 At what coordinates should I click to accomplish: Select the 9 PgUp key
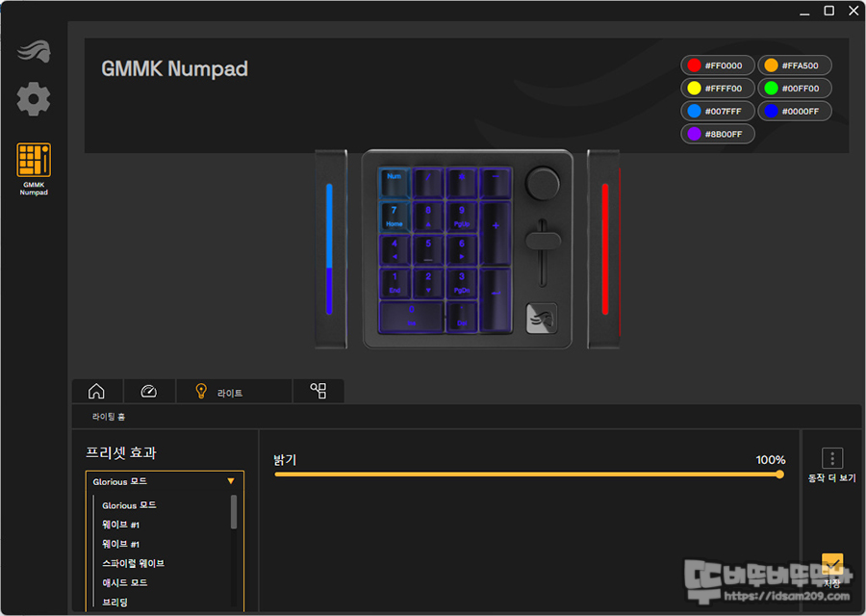462,216
